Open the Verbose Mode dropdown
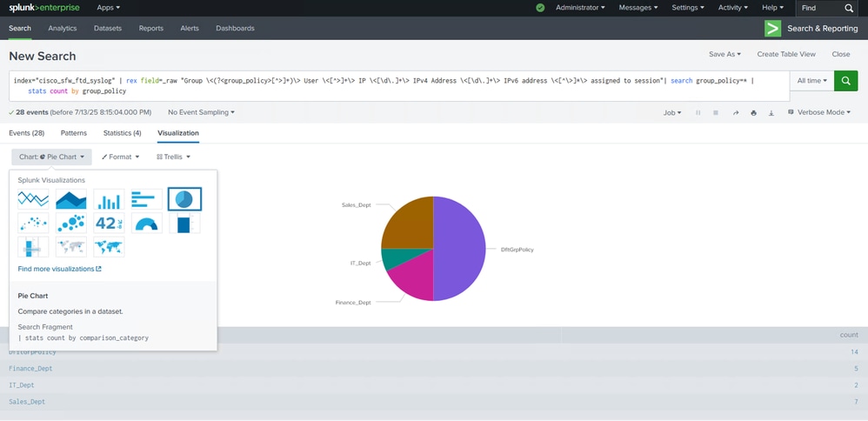The image size is (868, 421). tap(819, 112)
